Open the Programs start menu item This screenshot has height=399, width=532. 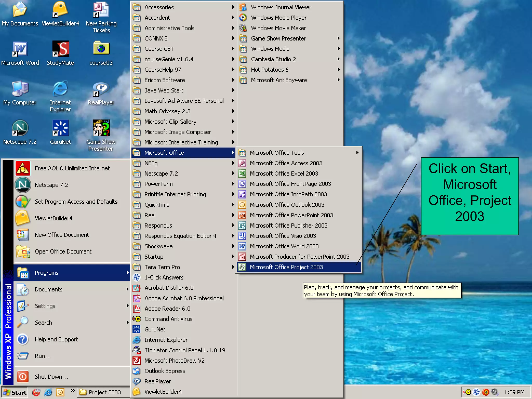72,273
